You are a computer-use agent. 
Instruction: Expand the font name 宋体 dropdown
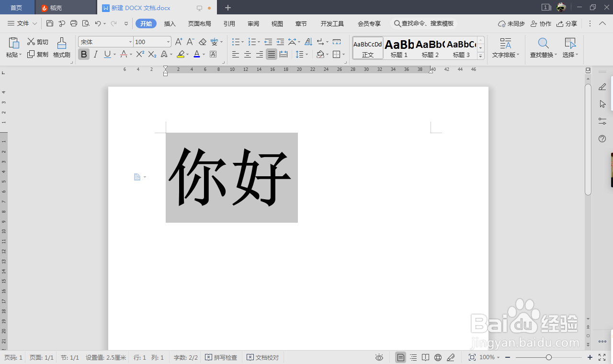[x=130, y=42]
